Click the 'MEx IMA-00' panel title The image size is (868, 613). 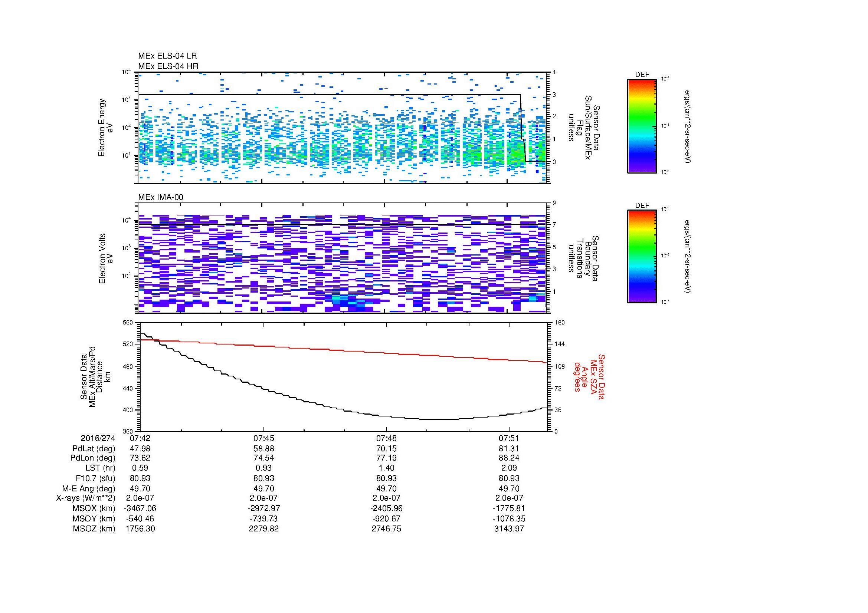pos(161,197)
